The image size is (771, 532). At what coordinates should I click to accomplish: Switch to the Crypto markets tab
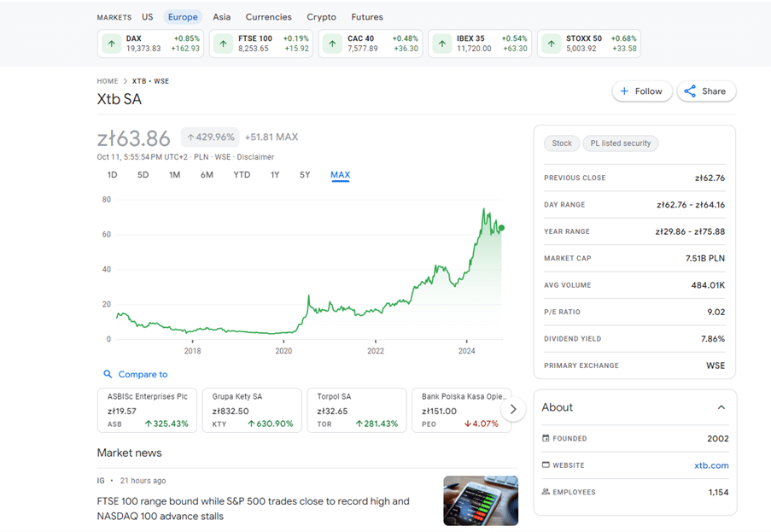click(x=321, y=17)
